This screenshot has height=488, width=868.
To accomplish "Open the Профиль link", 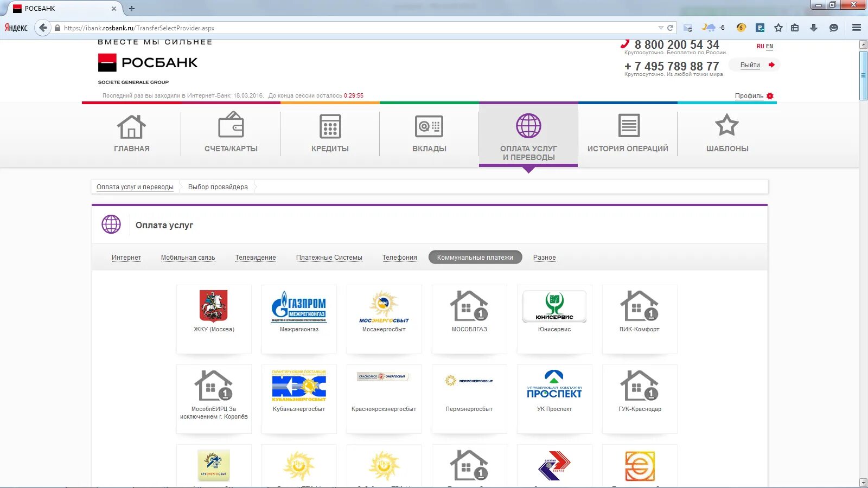I will click(x=749, y=96).
